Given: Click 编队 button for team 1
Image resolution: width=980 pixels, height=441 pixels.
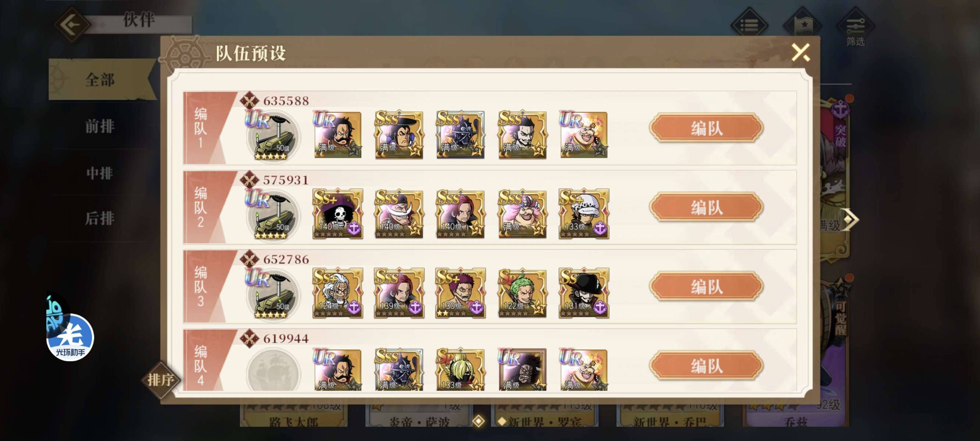Looking at the screenshot, I should 706,128.
